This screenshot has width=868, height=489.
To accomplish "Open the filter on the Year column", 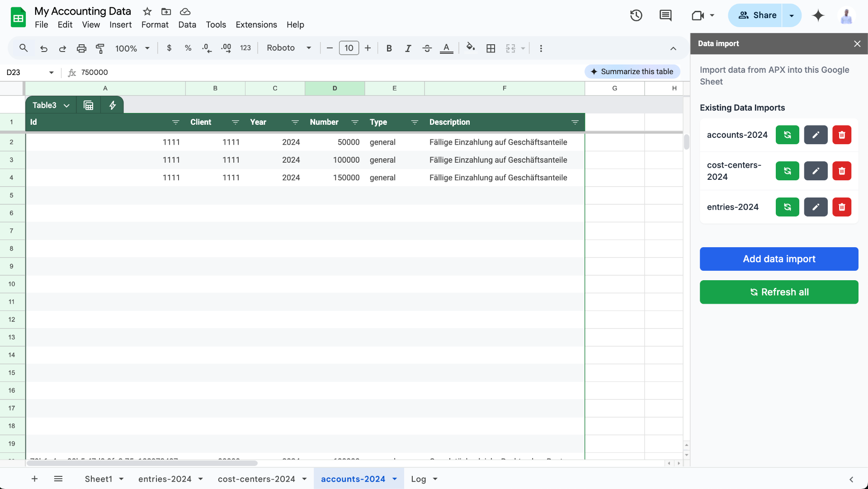I will tap(295, 122).
